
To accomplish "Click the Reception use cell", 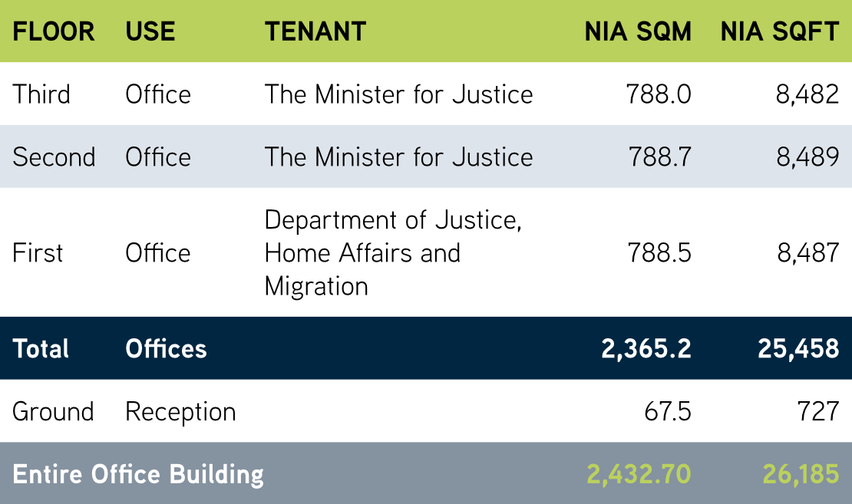I will pos(180,412).
